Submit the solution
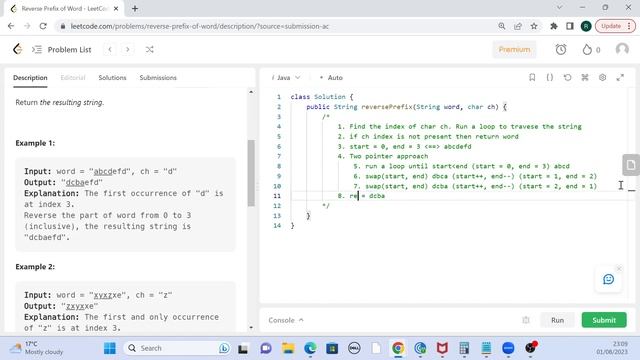 pos(604,320)
